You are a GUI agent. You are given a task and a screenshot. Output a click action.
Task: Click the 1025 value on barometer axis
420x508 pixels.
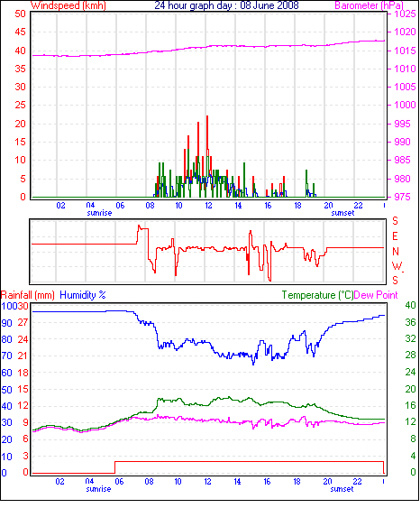pyautogui.click(x=405, y=14)
